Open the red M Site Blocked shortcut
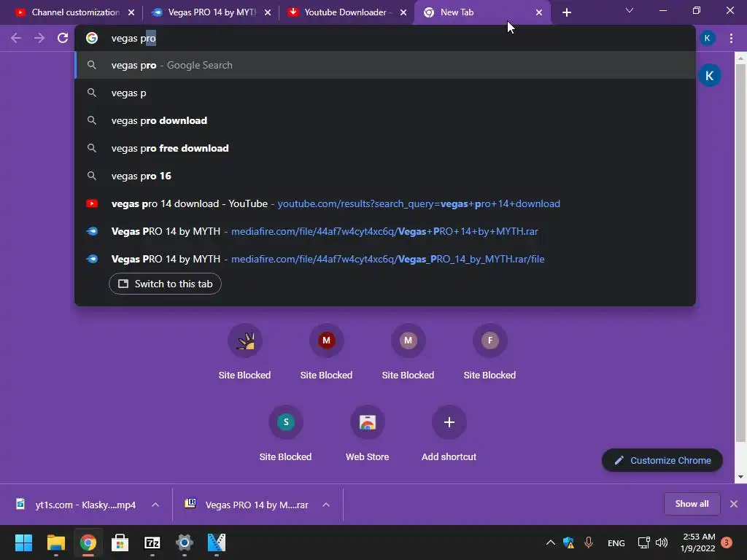This screenshot has width=747, height=560. point(326,352)
